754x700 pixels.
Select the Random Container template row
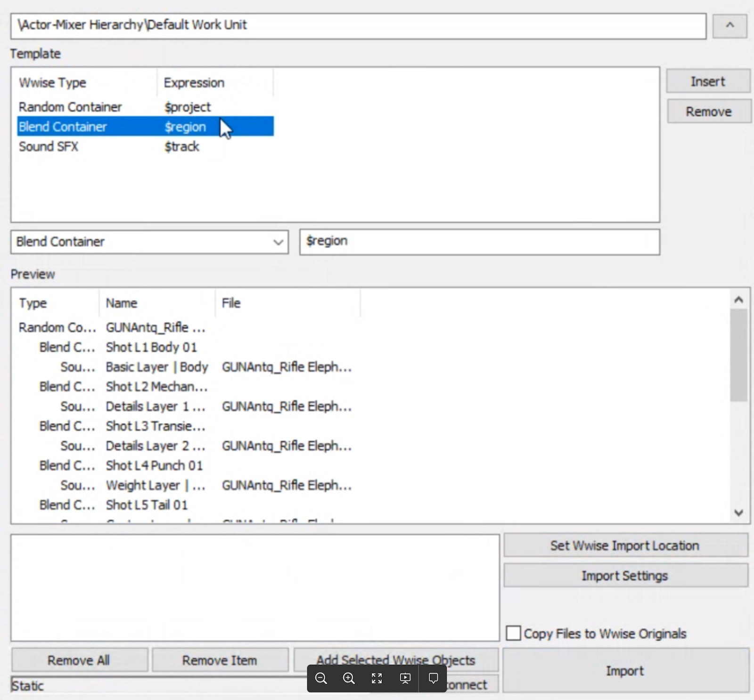coord(145,107)
